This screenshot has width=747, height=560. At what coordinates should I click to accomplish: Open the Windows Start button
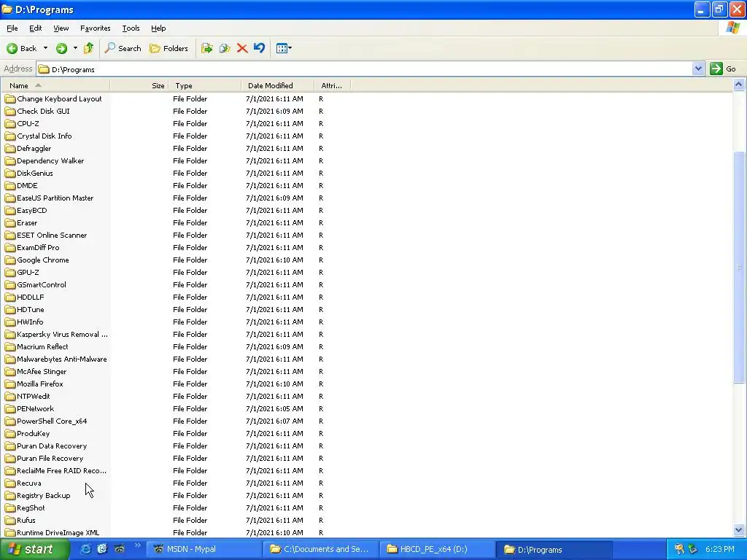coord(34,549)
